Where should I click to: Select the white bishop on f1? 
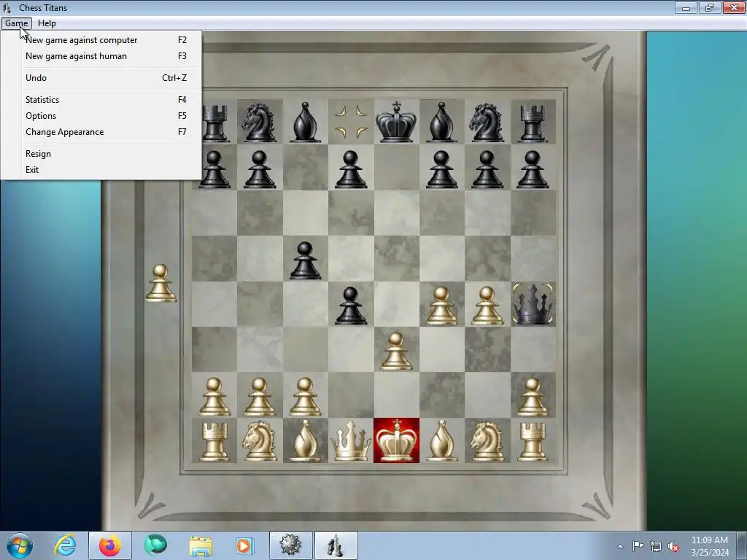point(441,440)
